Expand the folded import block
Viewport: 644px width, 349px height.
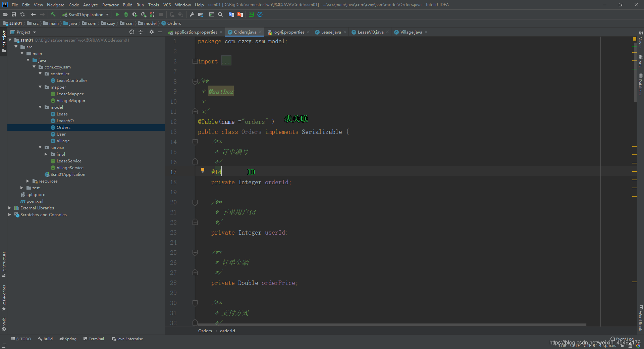[x=195, y=61]
